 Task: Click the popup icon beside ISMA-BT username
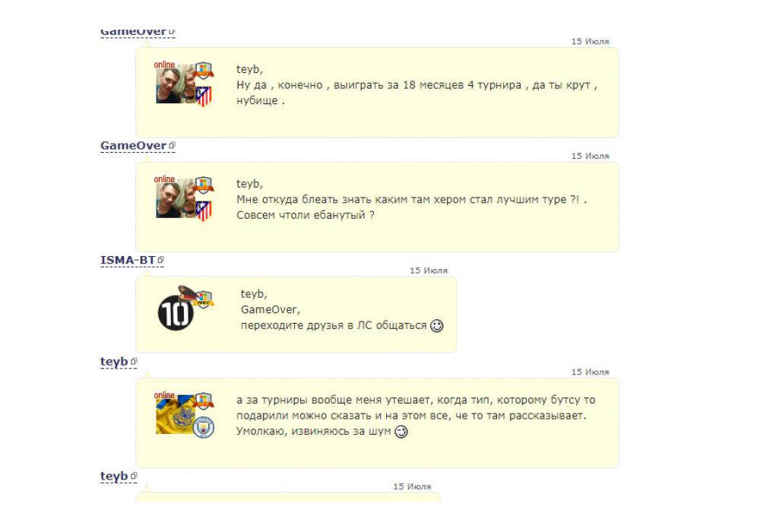point(161,260)
